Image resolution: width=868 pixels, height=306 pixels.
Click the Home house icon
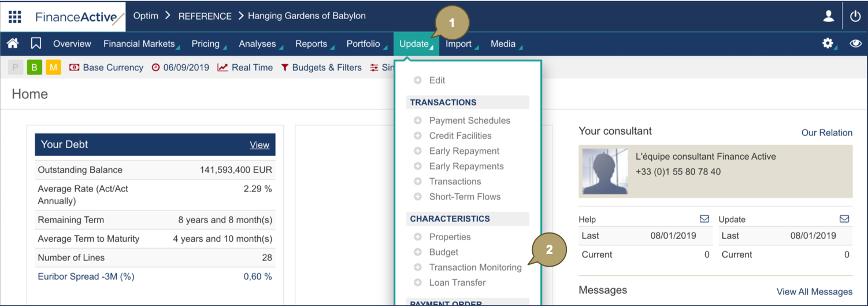pos(13,43)
